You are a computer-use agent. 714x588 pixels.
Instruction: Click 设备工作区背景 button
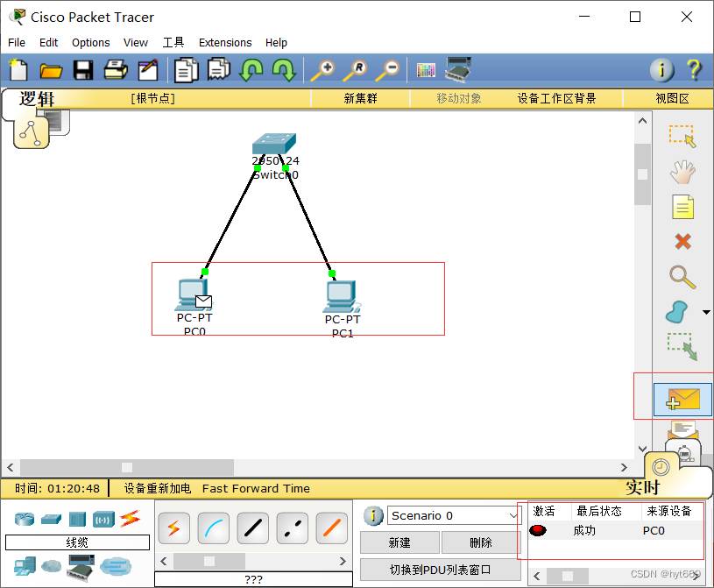point(556,98)
